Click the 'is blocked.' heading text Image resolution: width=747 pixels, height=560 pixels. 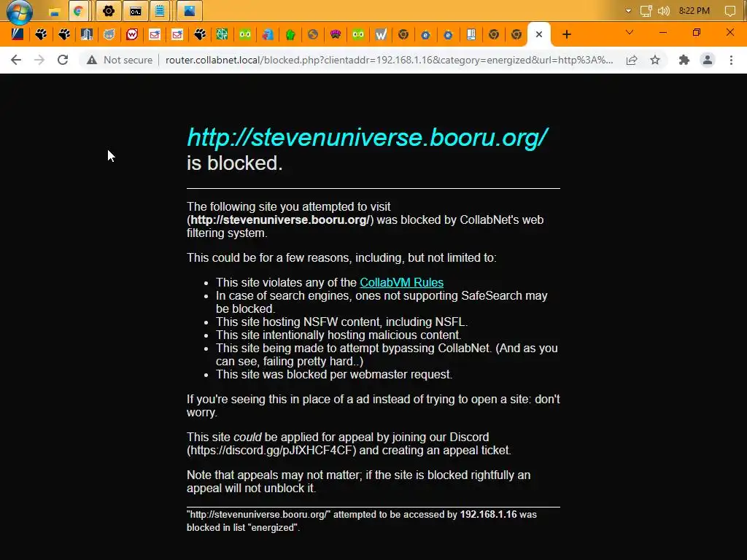coord(235,163)
